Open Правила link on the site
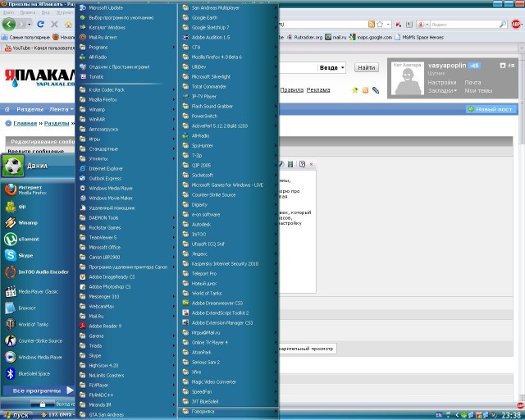This screenshot has height=420, width=525. [x=292, y=90]
